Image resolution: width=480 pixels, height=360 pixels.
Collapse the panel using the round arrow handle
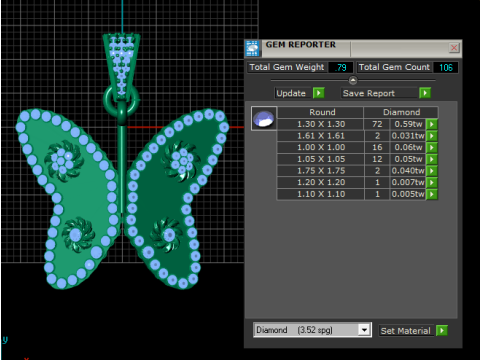[353, 80]
